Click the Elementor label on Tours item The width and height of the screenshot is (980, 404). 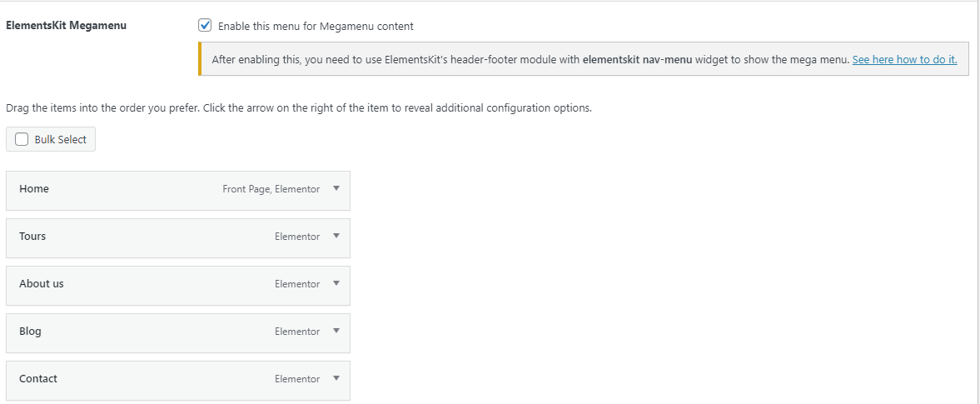[x=297, y=237]
